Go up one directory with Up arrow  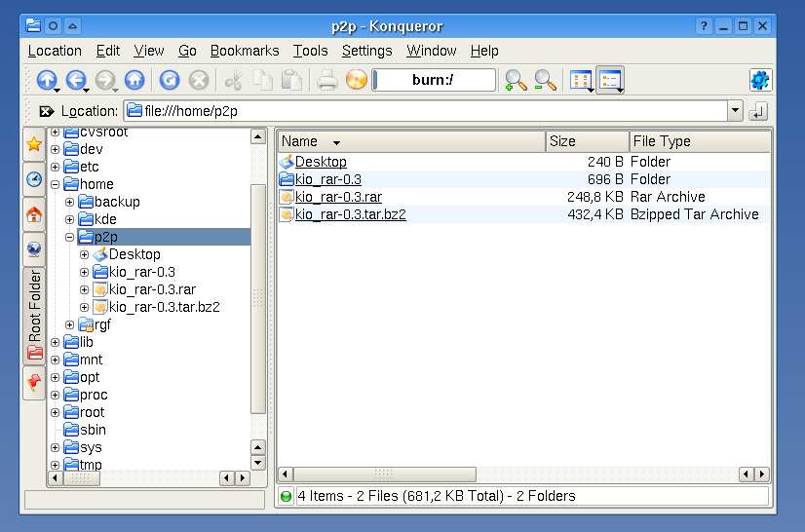tap(47, 80)
